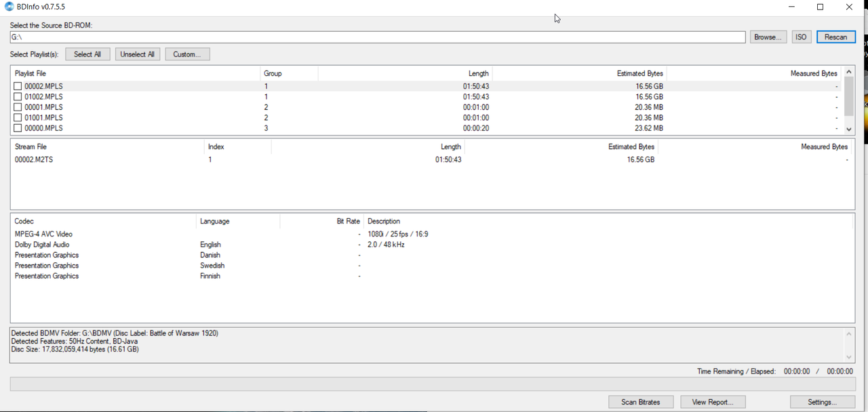
Task: Select Presentation Graphics Danish row
Action: (x=433, y=255)
